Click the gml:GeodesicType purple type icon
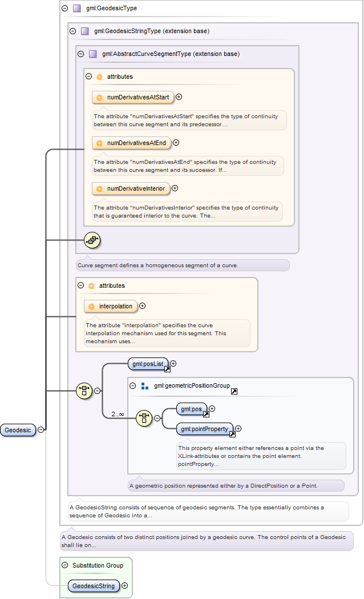 pos(76,8)
